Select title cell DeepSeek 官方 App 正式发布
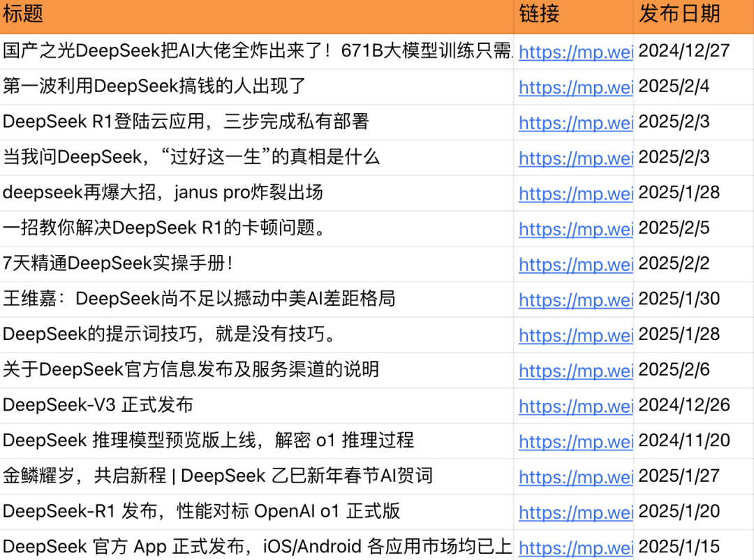 click(256, 546)
